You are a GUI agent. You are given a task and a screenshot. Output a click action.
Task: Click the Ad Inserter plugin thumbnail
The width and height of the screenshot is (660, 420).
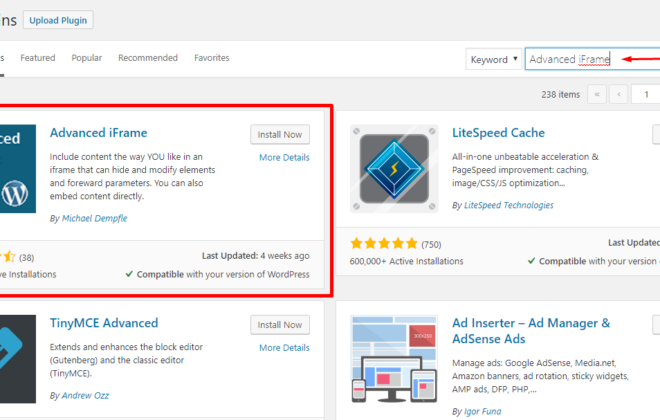(394, 359)
